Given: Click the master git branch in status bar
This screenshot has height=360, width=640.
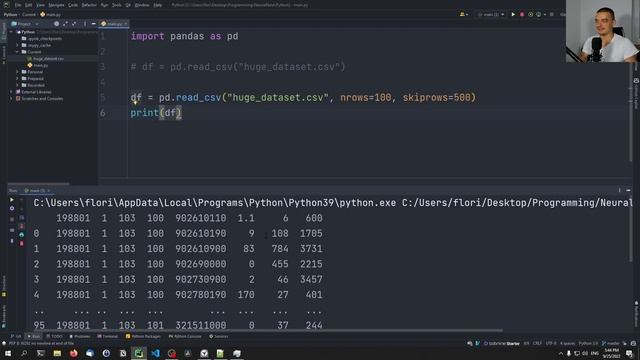Looking at the screenshot, I should point(610,344).
